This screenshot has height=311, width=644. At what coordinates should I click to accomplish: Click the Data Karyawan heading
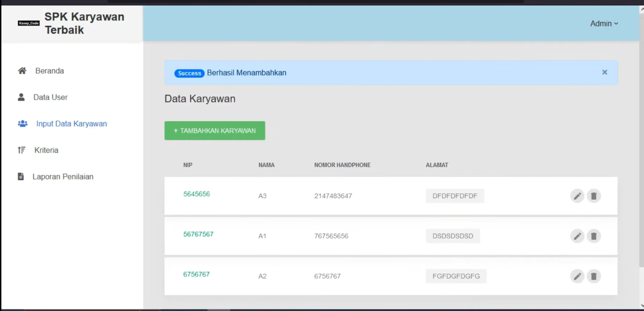200,99
